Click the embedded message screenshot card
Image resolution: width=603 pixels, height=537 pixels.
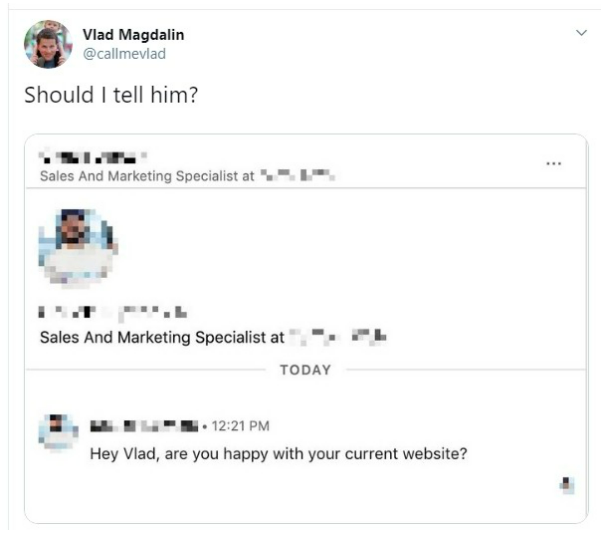tap(306, 329)
